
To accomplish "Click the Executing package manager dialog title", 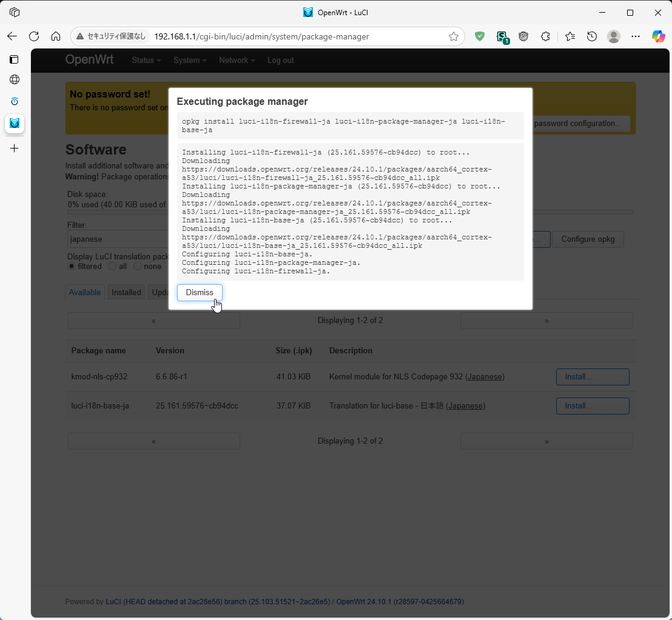I will (242, 101).
